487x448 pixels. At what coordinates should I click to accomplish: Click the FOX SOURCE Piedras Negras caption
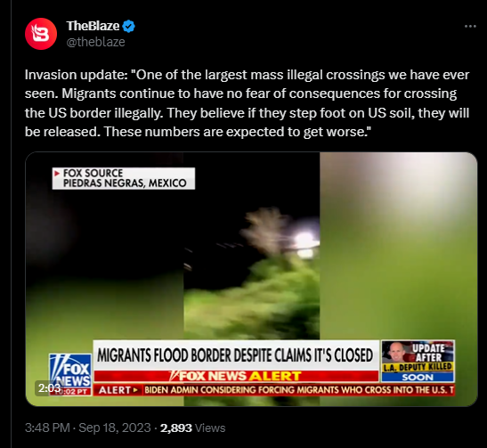click(x=124, y=178)
